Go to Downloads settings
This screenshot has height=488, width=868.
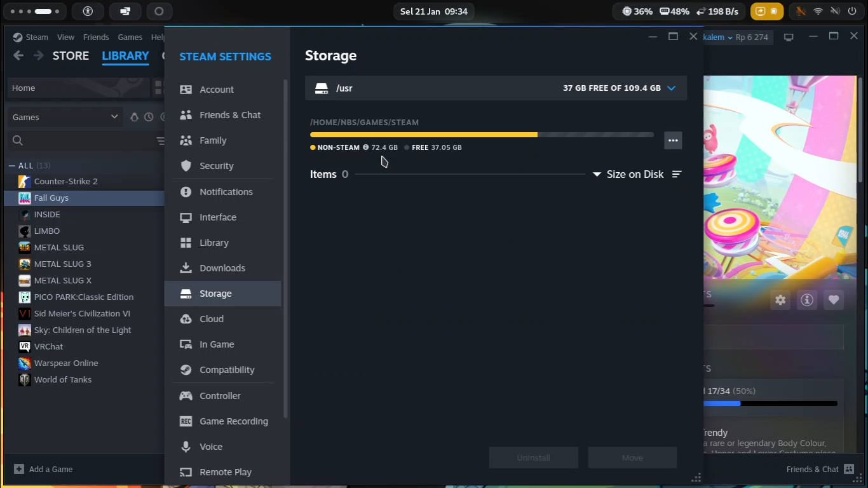click(x=223, y=268)
